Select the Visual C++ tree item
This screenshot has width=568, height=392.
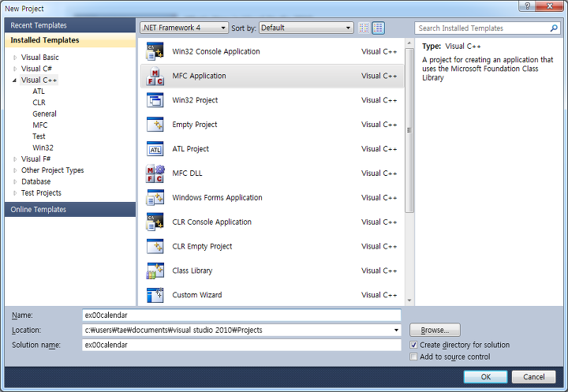click(39, 80)
